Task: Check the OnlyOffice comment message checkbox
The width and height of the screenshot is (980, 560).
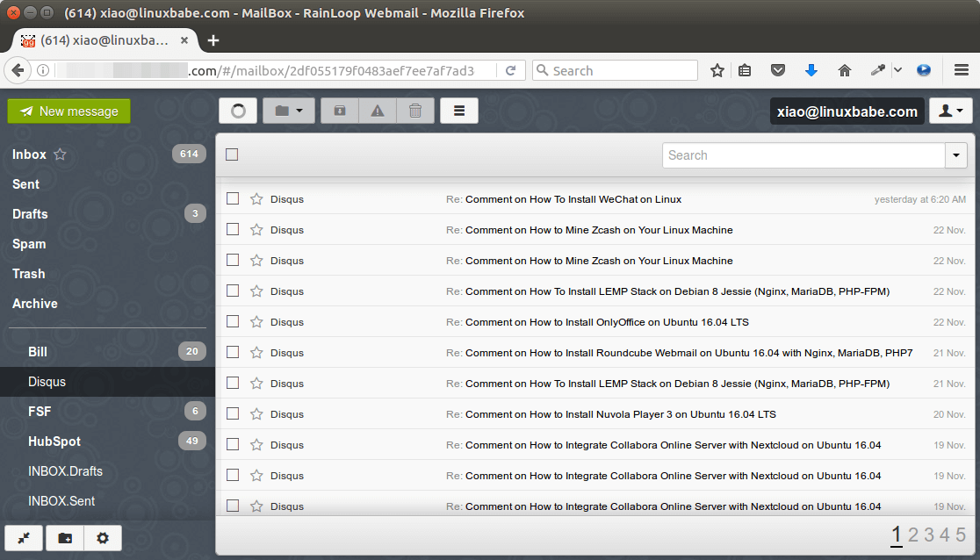Action: tap(233, 321)
